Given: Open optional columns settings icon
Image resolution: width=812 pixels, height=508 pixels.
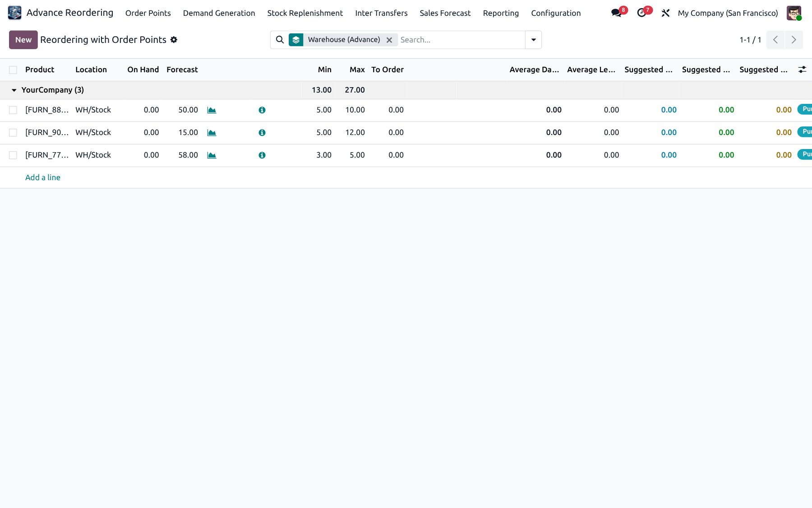Looking at the screenshot, I should [x=802, y=70].
